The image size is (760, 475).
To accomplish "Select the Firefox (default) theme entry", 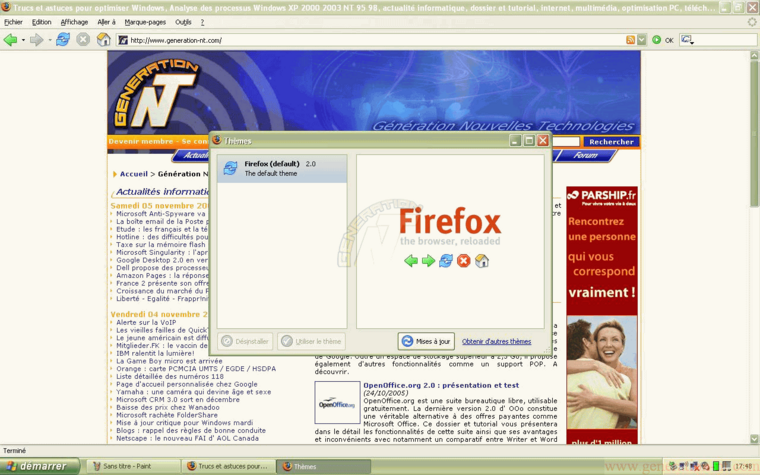I will [282, 169].
